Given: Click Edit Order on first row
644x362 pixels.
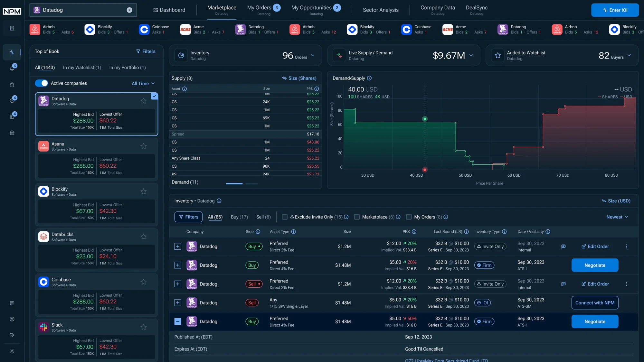Looking at the screenshot, I should coord(595,246).
